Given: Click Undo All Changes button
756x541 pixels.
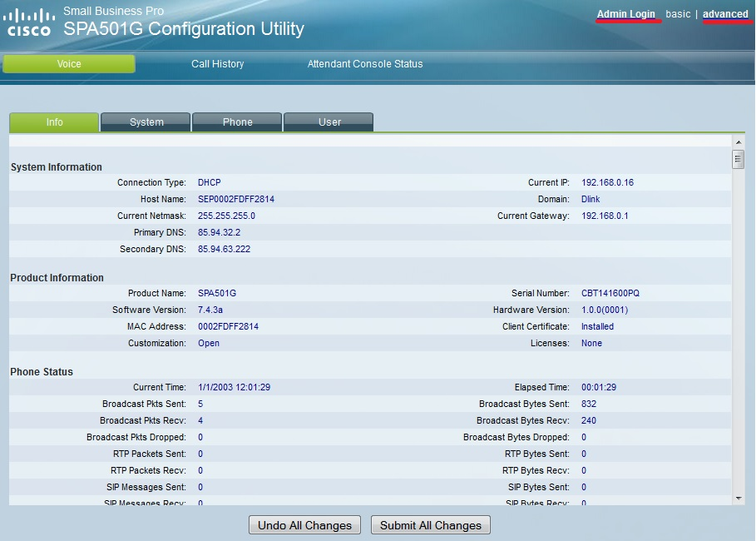Looking at the screenshot, I should tap(304, 525).
